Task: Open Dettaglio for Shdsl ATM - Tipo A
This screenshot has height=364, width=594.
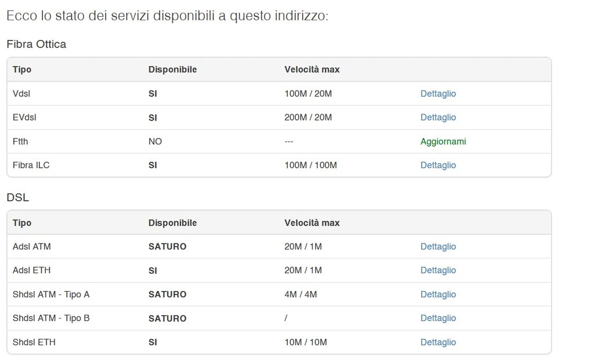Action: tap(438, 294)
